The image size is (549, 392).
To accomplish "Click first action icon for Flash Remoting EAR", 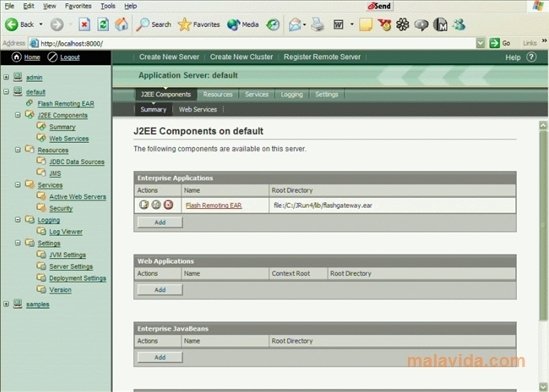I will tap(144, 204).
